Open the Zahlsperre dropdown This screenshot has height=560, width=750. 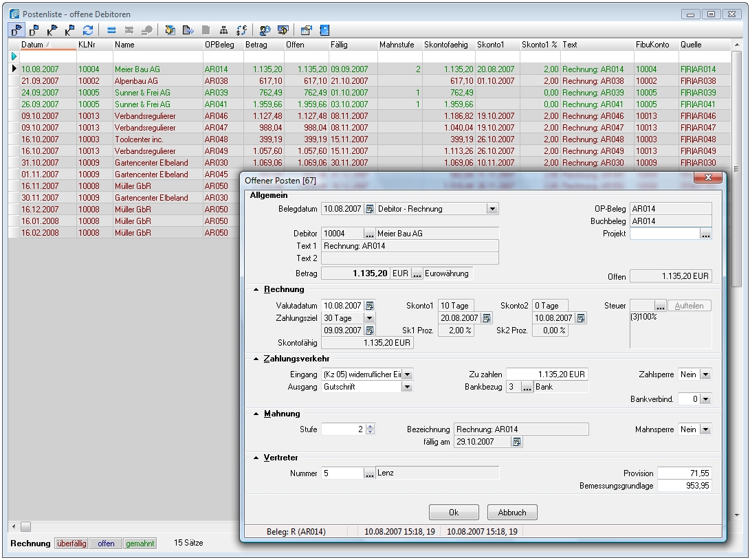click(x=705, y=374)
